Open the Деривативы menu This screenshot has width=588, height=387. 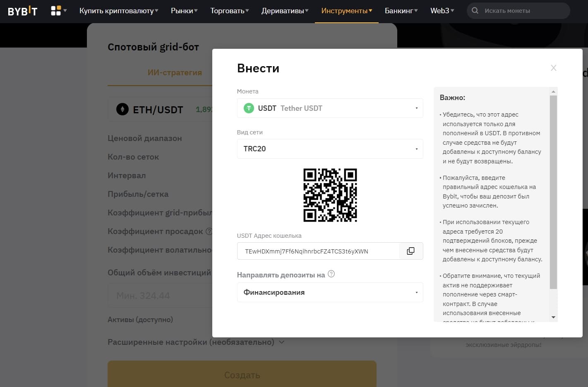point(285,11)
